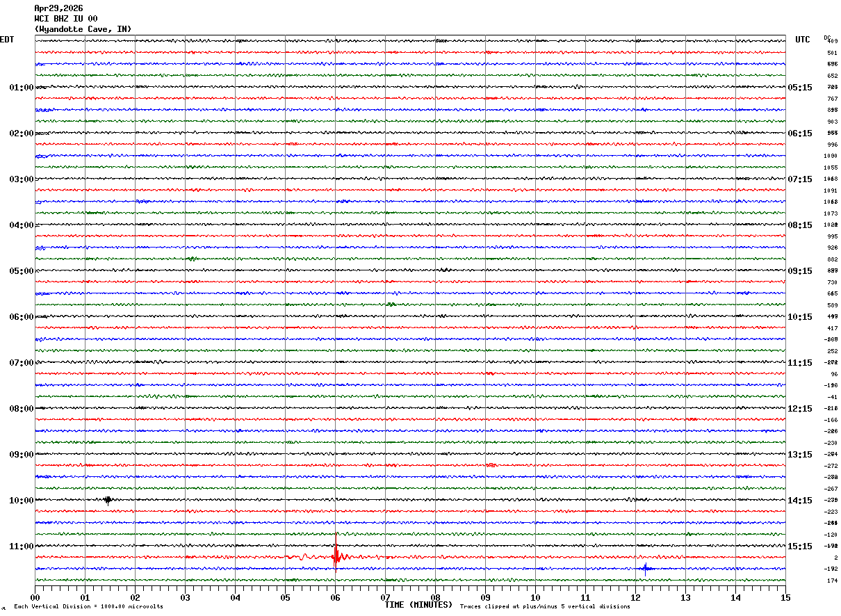Click the 05:15 UTC row label

(x=799, y=88)
